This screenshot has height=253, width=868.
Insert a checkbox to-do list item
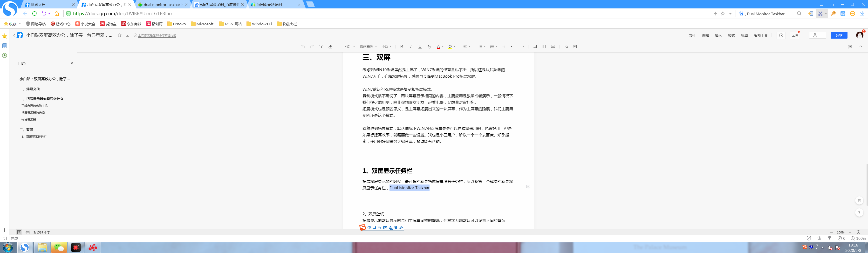point(503,47)
